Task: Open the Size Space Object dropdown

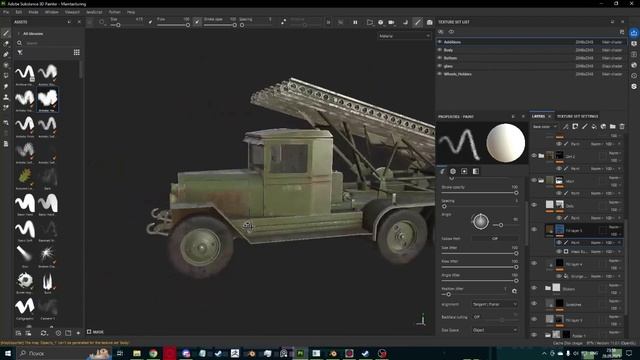Action: (x=495, y=330)
